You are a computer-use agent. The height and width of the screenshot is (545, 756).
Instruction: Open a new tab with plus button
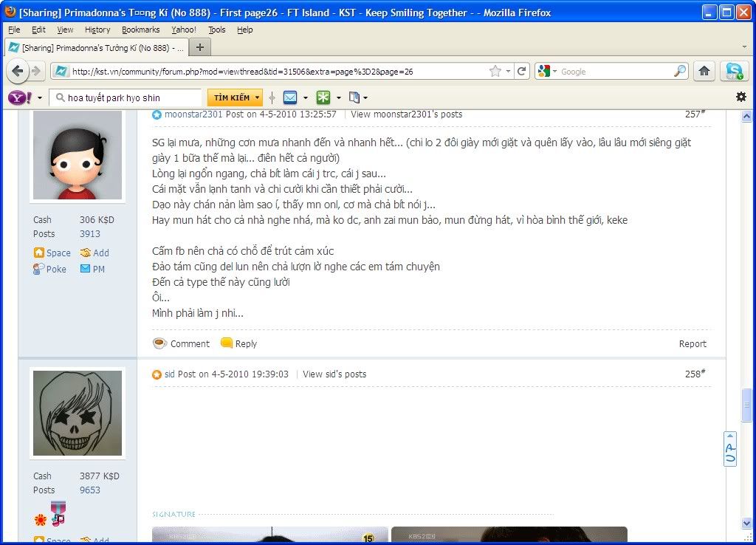[x=199, y=47]
